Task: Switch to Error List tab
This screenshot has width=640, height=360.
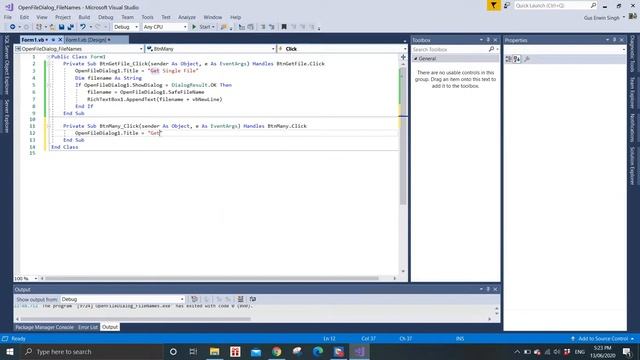Action: (x=88, y=327)
